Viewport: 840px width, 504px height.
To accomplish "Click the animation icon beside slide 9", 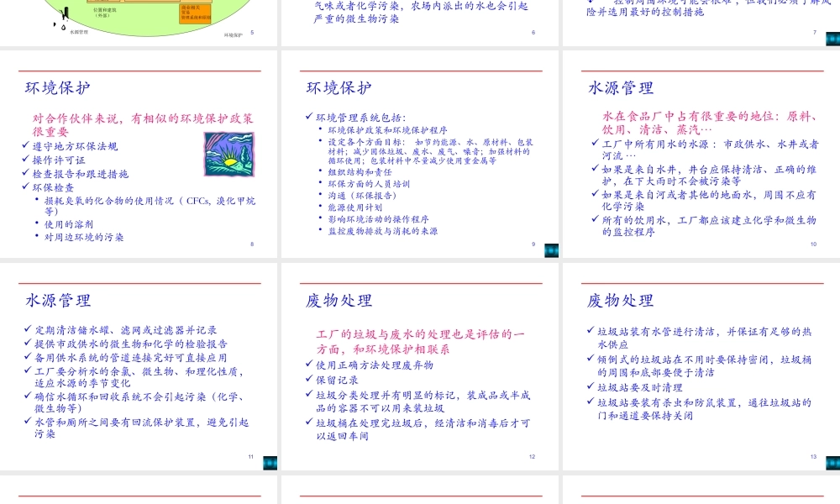I will point(551,250).
